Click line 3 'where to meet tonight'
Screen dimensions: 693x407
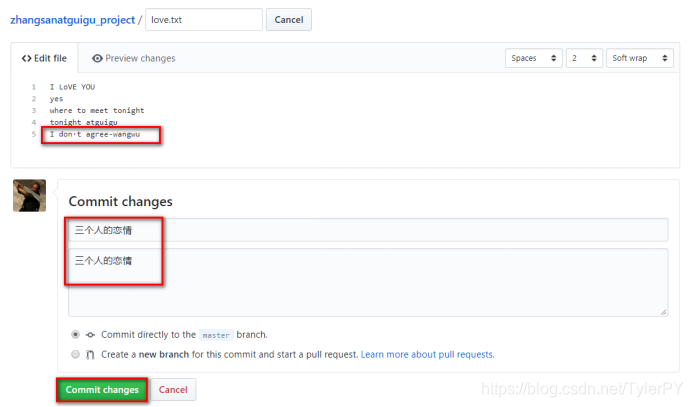pyautogui.click(x=97, y=110)
